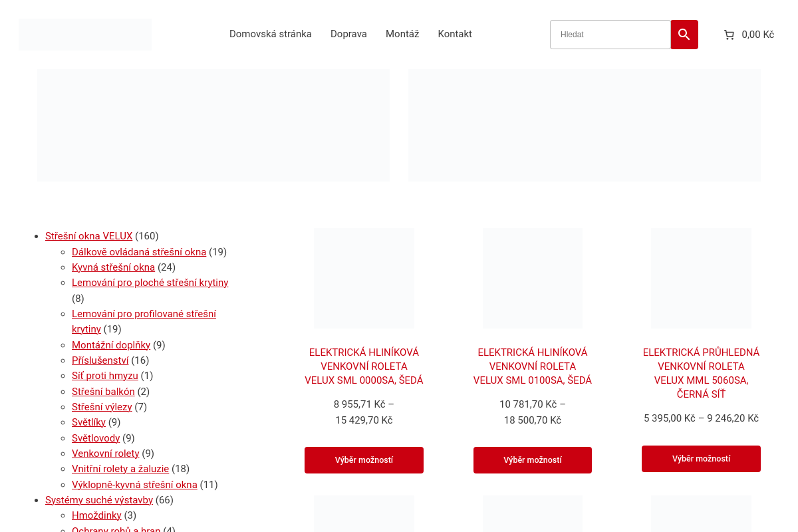The image size is (798, 532).
Task: Click Výběr možností for SML 0100SA
Action: click(x=533, y=460)
